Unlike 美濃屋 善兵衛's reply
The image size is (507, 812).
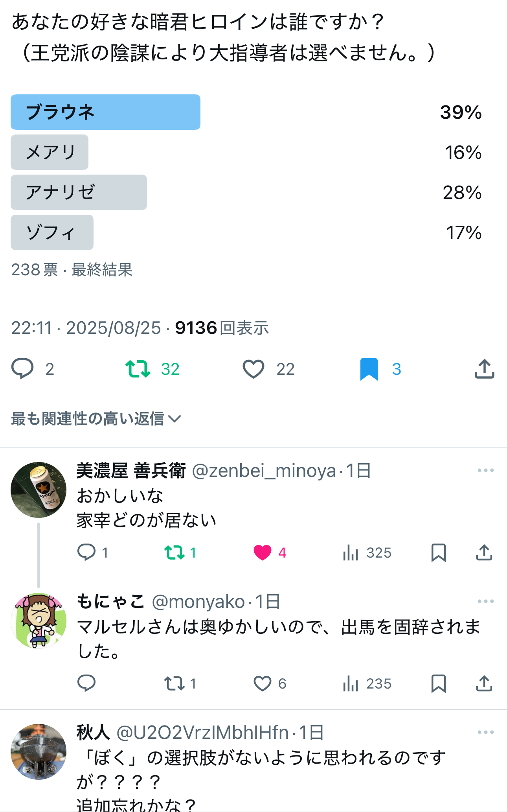pyautogui.click(x=263, y=552)
